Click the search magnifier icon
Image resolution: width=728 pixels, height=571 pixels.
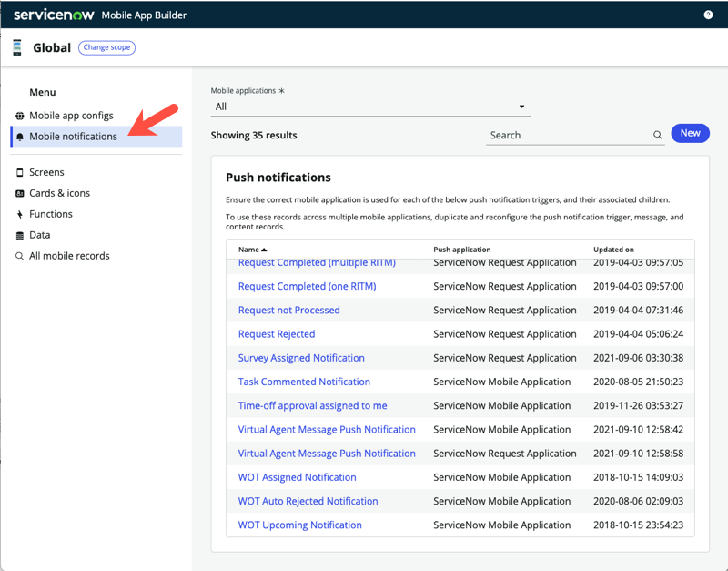tap(657, 135)
